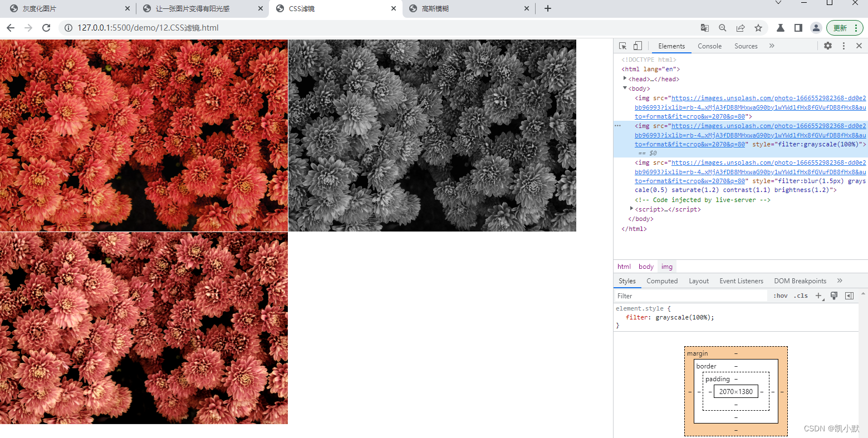The height and width of the screenshot is (438, 868).
Task: Collapse the body node in DOM tree
Action: [625, 88]
